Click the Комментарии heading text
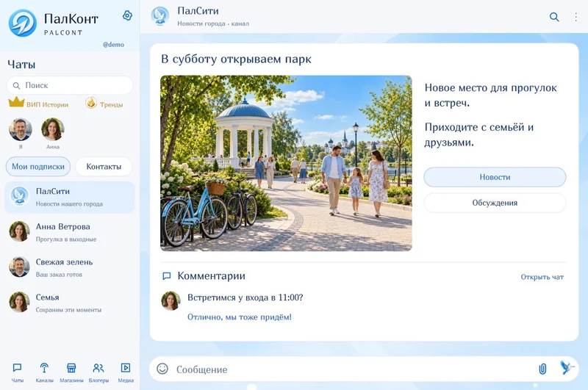This screenshot has height=390, width=588. pos(211,275)
